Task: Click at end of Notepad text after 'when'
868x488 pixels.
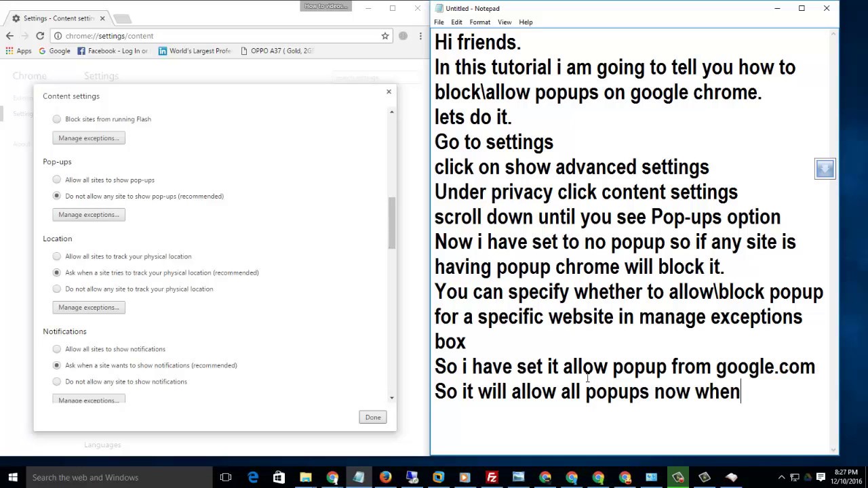Action: [x=741, y=392]
